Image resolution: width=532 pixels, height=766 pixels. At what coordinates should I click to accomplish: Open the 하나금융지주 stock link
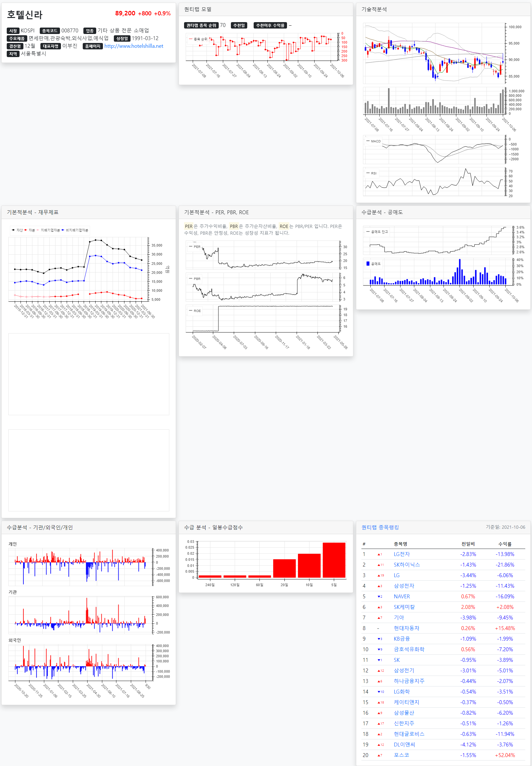point(409,681)
